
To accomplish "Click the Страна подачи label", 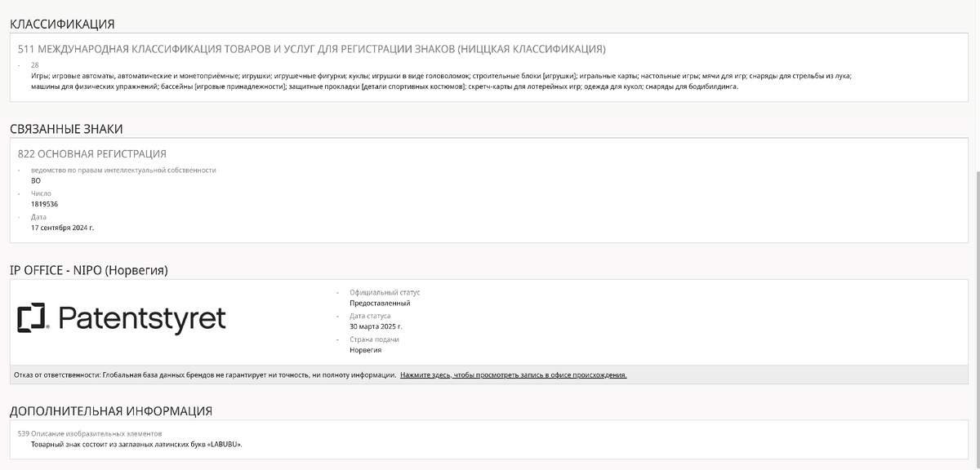I will coord(374,339).
